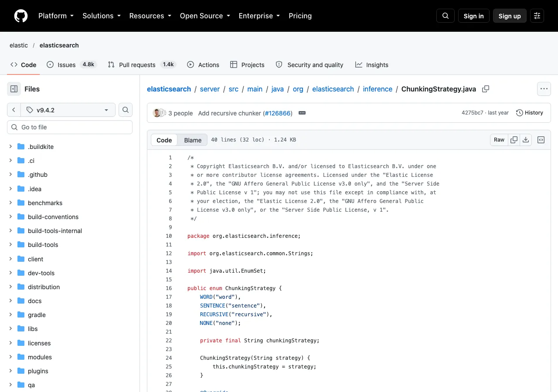Open the v9.4.2 tag dropdown
Image resolution: width=558 pixels, height=392 pixels.
[68, 110]
